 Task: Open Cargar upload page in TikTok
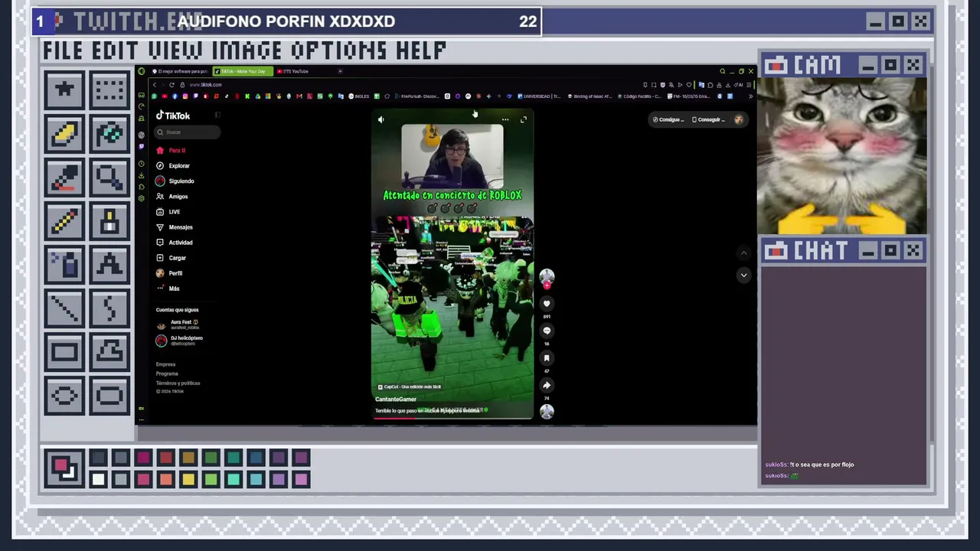click(171, 258)
